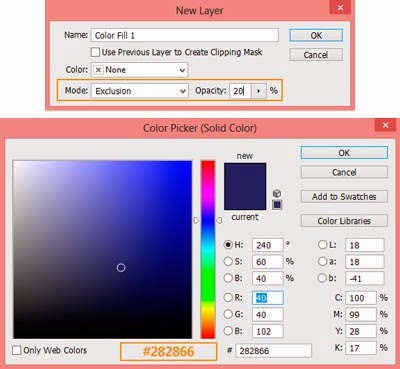Open the Color dropdown showing None
Screen dimensions: 400x369
[139, 70]
